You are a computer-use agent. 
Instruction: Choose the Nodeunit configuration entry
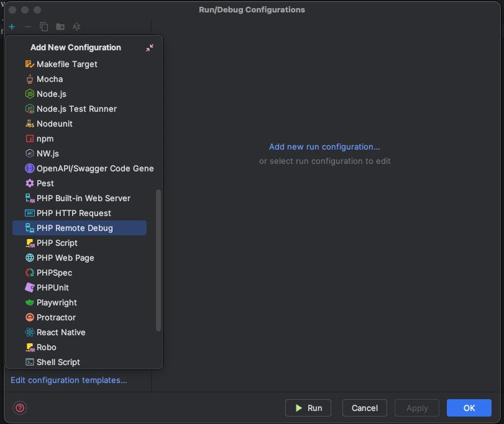(x=80, y=124)
